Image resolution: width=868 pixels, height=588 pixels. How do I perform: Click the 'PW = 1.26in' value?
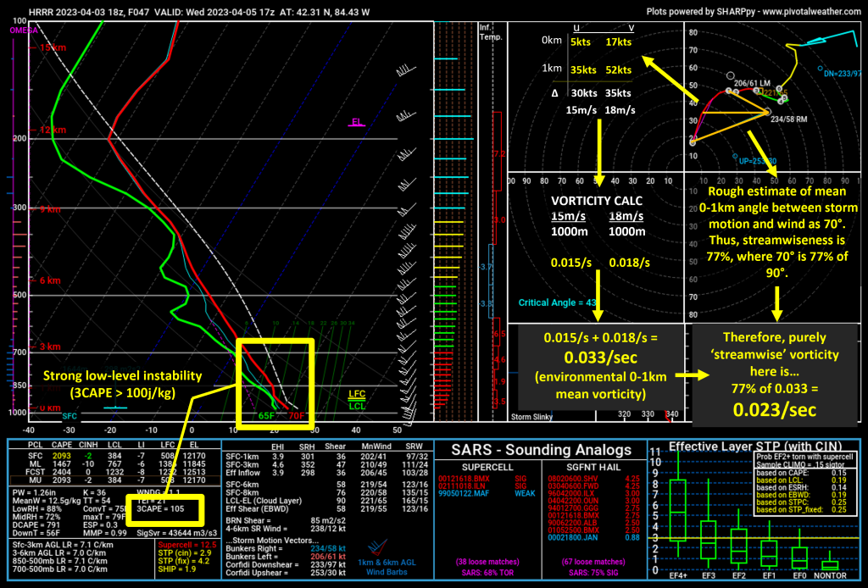point(34,492)
